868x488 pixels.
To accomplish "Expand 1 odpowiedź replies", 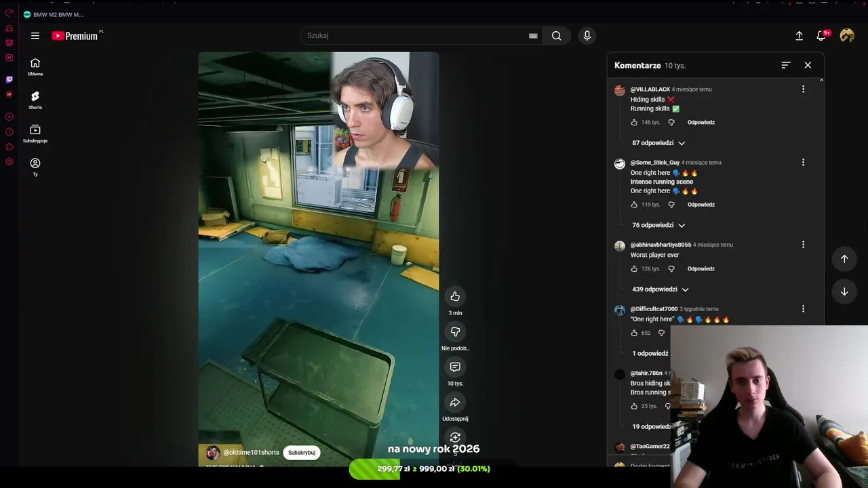I will tap(650, 354).
